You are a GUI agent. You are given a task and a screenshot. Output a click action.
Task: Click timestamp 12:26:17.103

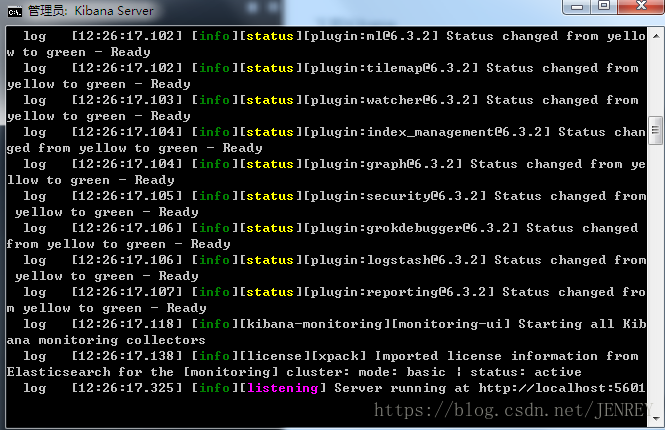pyautogui.click(x=126, y=100)
